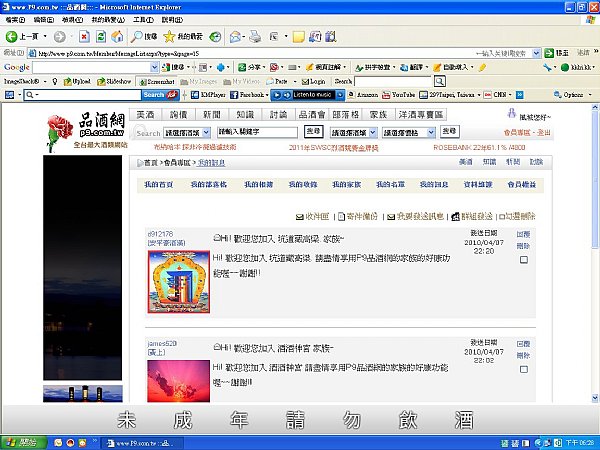This screenshot has width=600, height=450.
Task: Click the Print icon in toolbar
Action: [255, 37]
